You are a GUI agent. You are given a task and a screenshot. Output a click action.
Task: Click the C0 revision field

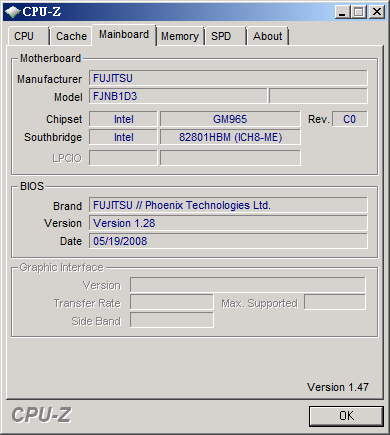350,119
